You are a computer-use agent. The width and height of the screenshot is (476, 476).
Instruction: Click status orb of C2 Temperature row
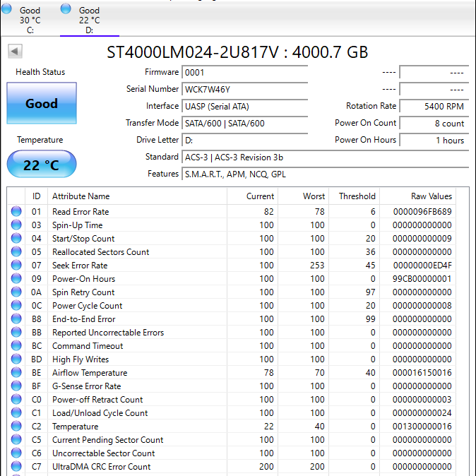[x=16, y=426]
